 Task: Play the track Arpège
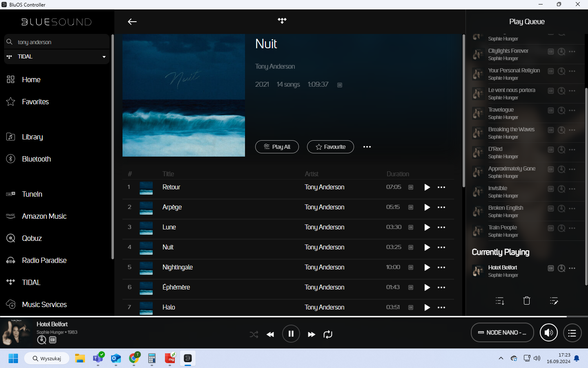coord(427,207)
